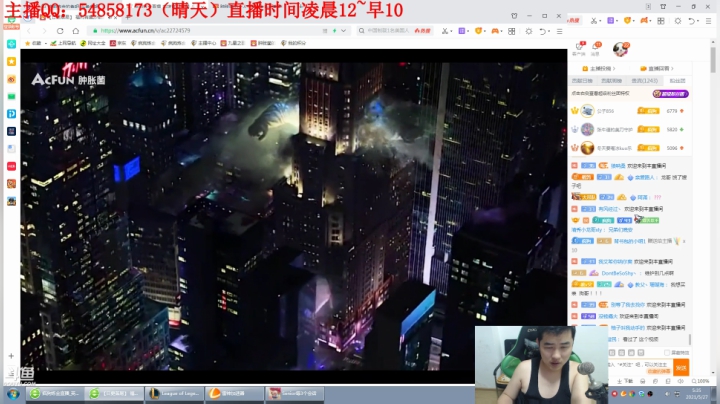Open the gamepad games icon in front browser
The height and width of the screenshot is (404, 720).
495,31
